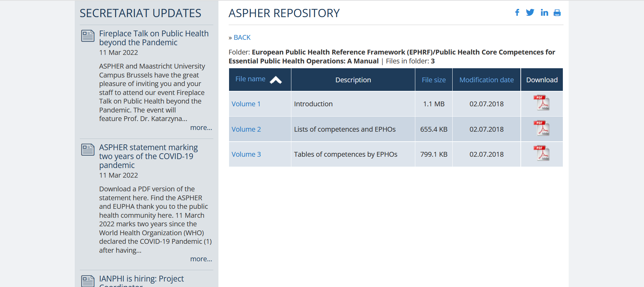Click news icon beside Fireplace Talk article
This screenshot has height=287, width=644.
88,36
